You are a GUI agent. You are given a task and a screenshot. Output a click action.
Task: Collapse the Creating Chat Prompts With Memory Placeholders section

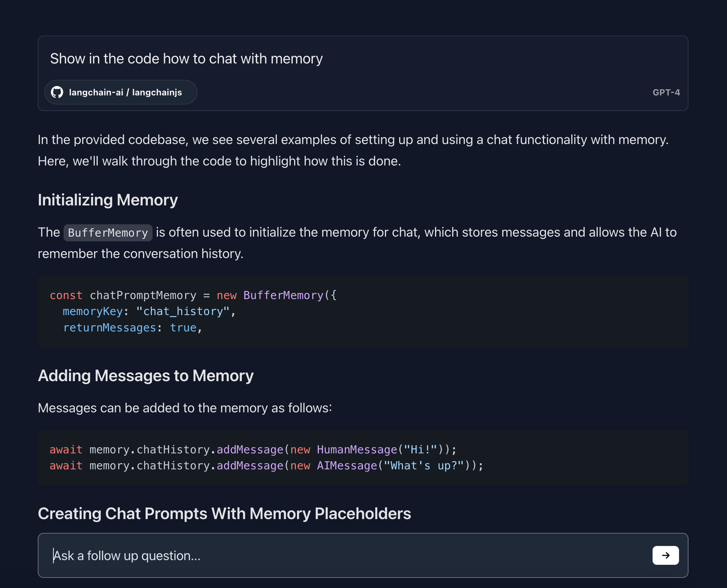224,514
